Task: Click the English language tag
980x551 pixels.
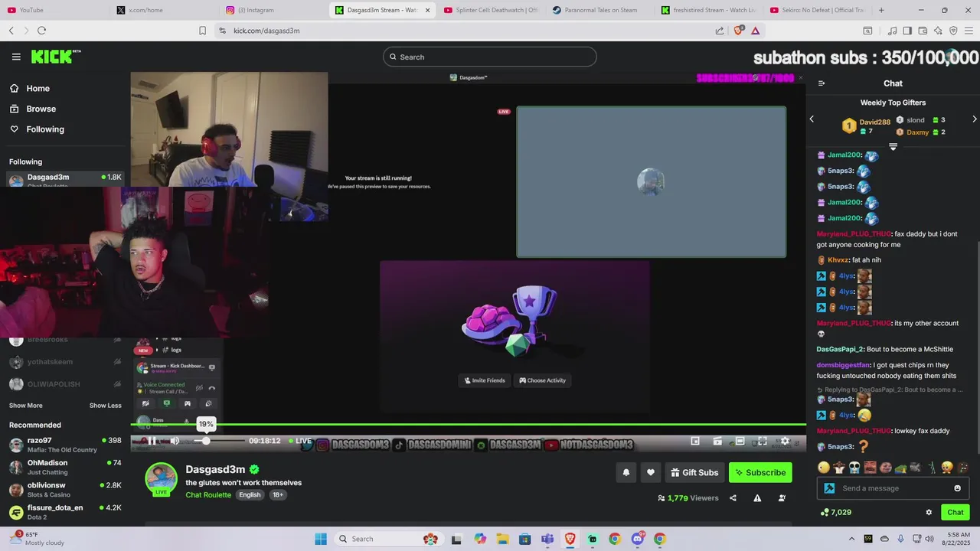Action: pos(250,495)
